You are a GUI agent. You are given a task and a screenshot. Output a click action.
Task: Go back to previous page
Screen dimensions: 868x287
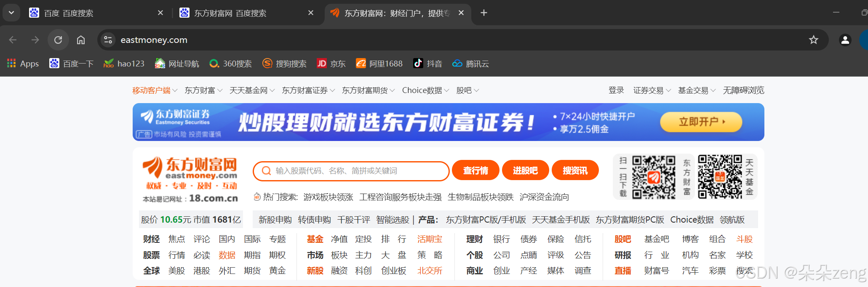[x=13, y=40]
